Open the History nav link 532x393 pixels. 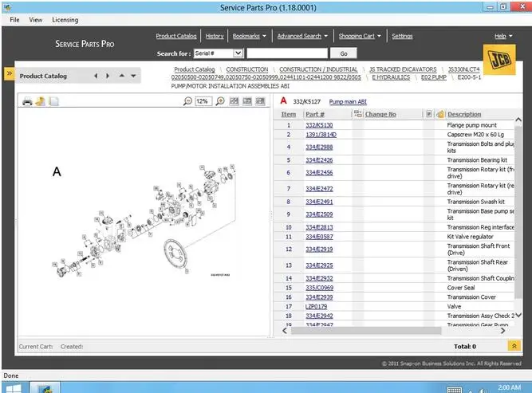click(215, 36)
